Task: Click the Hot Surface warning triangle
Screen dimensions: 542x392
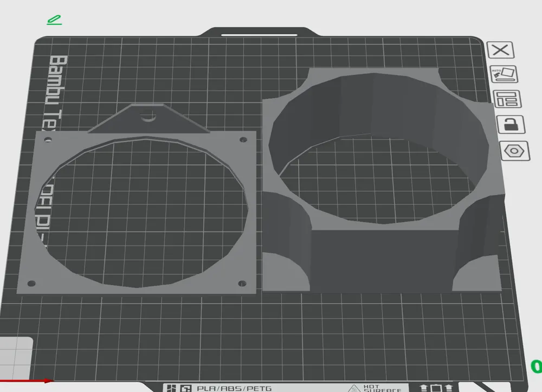Action: tap(353, 387)
